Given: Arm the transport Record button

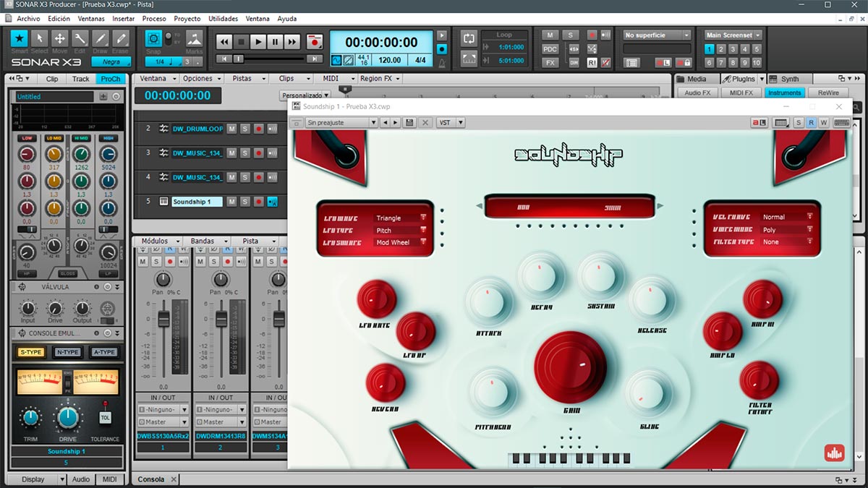Looking at the screenshot, I should coord(314,42).
